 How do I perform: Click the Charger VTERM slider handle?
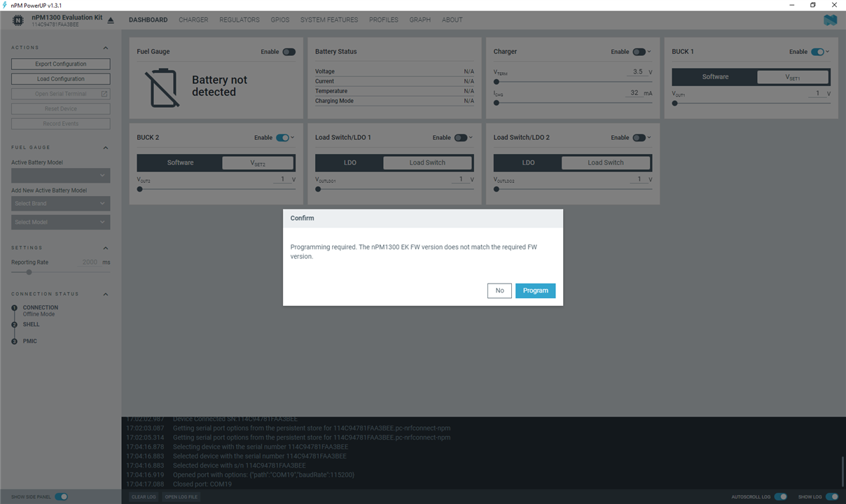coord(497,82)
